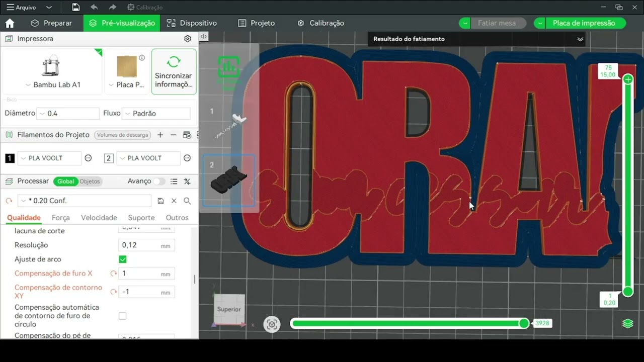This screenshot has width=644, height=362.
Task: Reset the process preset arrow icon
Action: (x=9, y=201)
